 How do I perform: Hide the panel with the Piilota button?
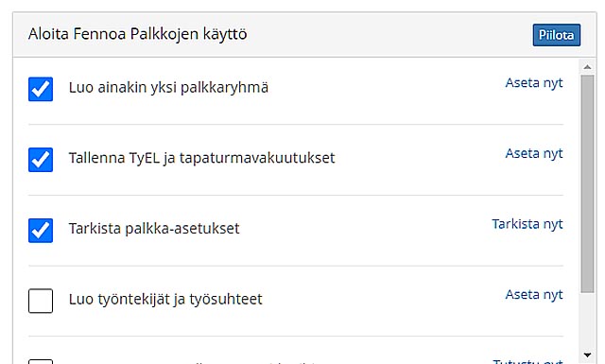coord(557,35)
